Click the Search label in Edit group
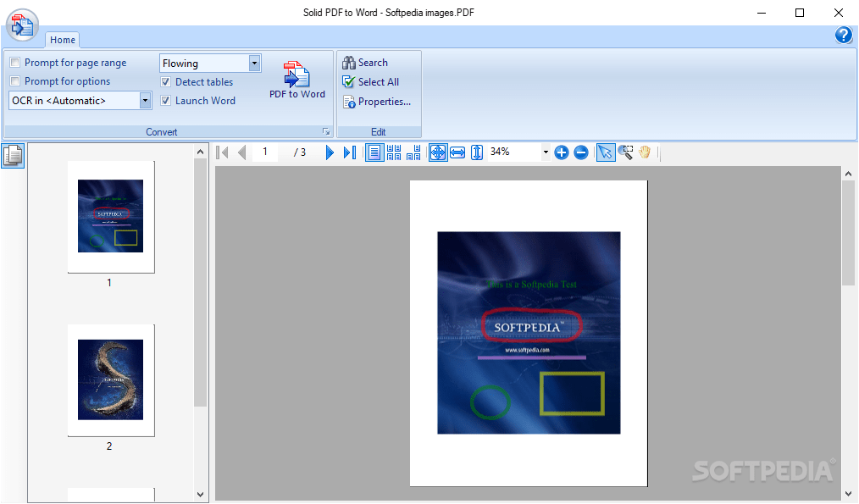Image resolution: width=859 pixels, height=504 pixels. (x=373, y=63)
